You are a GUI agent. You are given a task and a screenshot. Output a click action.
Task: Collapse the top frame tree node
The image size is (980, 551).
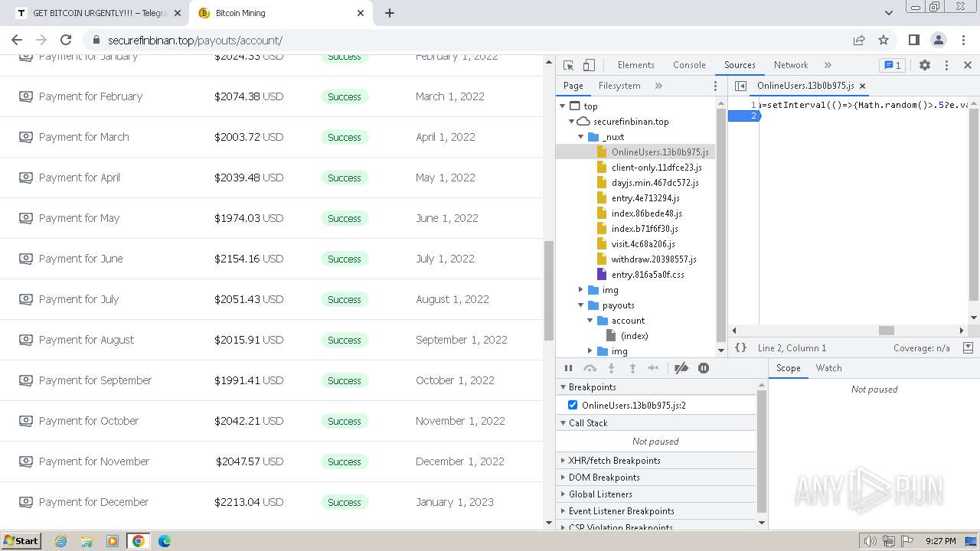pos(563,106)
